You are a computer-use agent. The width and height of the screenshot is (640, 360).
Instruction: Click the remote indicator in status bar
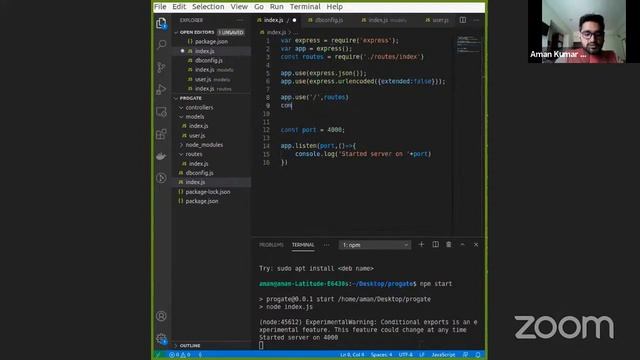coord(158,355)
